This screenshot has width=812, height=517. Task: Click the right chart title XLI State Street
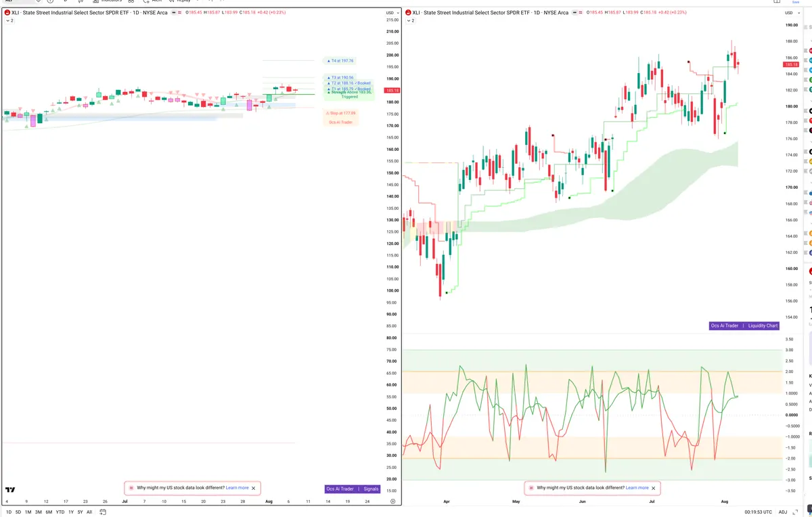coord(491,13)
